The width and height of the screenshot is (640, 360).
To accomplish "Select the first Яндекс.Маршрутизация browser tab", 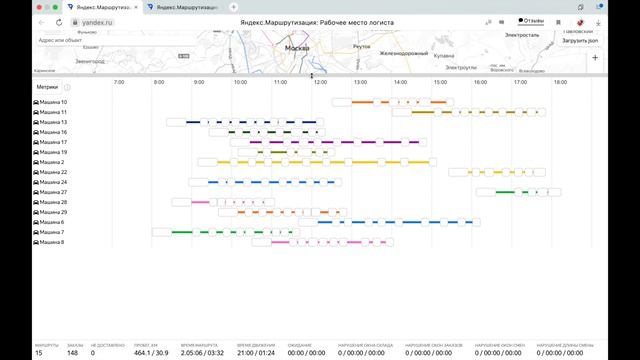I will (x=102, y=7).
